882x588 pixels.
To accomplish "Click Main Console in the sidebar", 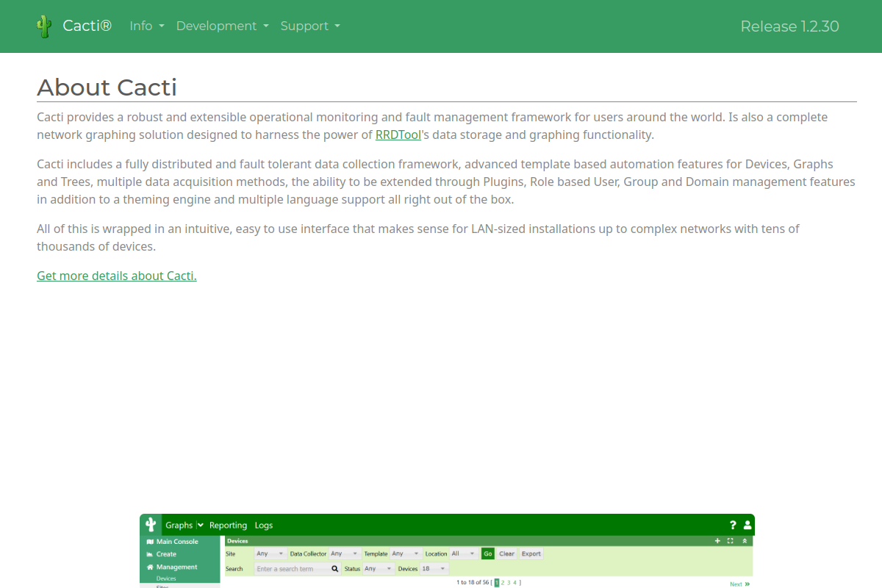I will pyautogui.click(x=176, y=542).
